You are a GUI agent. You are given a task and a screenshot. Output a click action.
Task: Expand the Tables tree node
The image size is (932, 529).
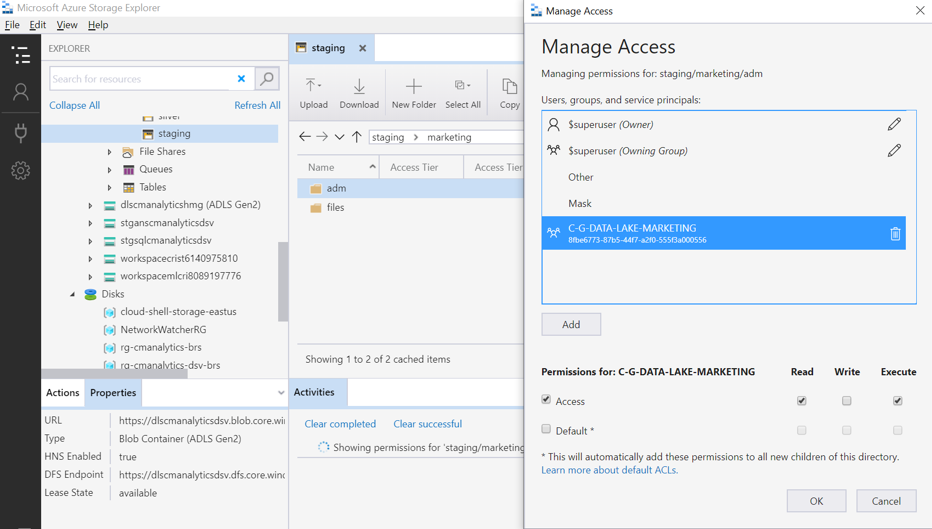pyautogui.click(x=109, y=188)
